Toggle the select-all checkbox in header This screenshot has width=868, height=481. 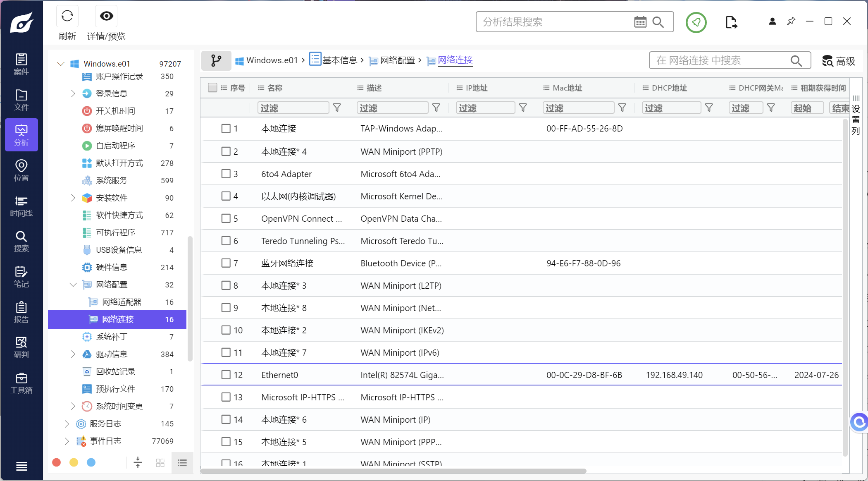212,88
